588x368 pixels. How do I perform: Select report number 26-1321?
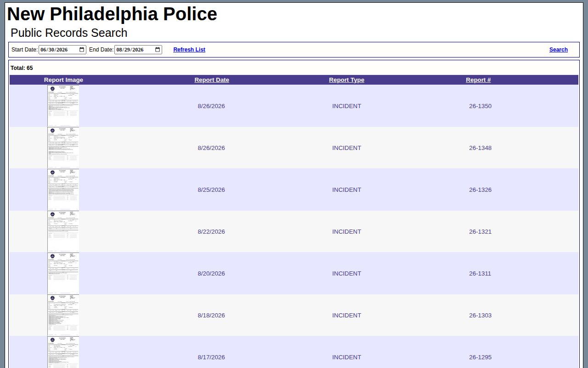pos(480,232)
